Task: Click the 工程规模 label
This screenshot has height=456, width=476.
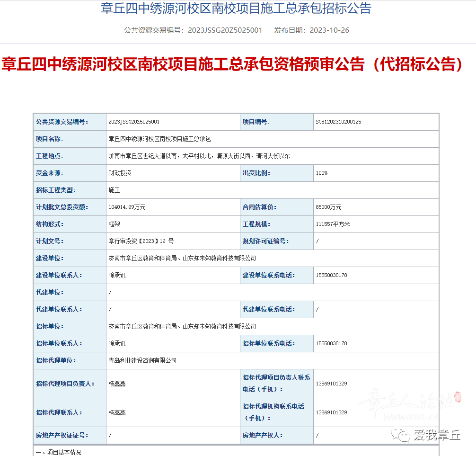Action: (x=256, y=224)
